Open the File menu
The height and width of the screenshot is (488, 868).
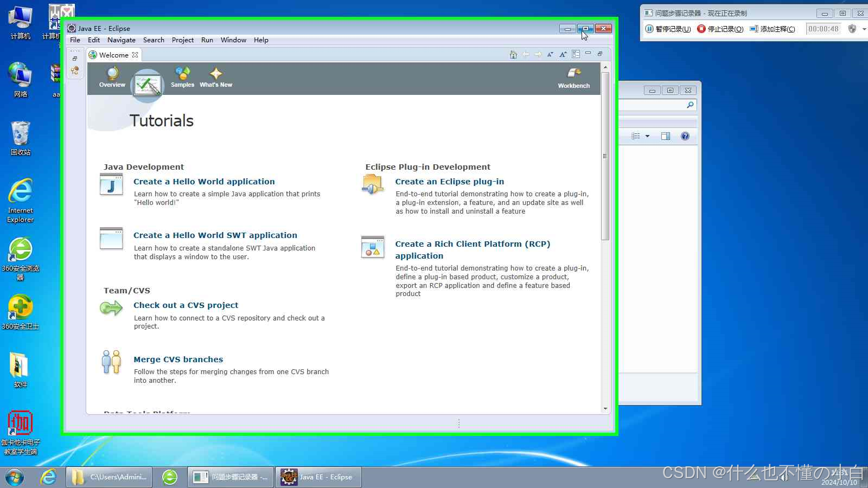(75, 40)
